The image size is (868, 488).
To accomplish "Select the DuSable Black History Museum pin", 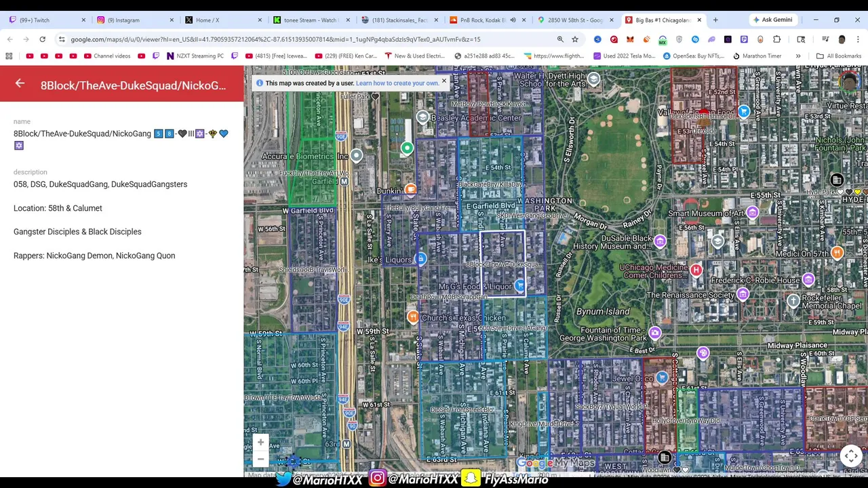I will coord(660,241).
